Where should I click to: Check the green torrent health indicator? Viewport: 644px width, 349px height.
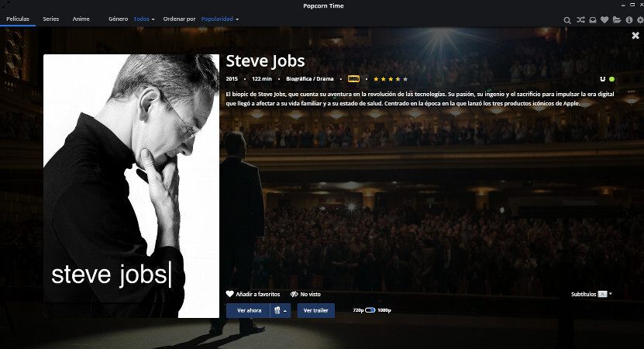(611, 79)
